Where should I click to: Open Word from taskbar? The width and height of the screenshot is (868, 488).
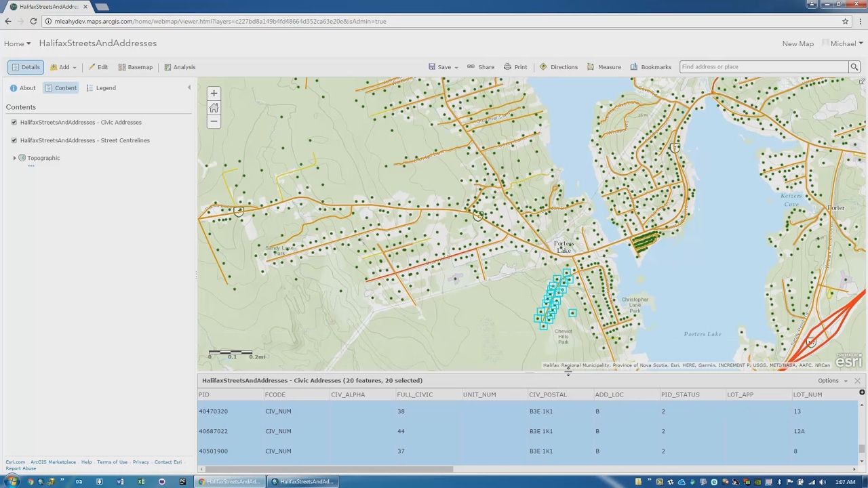(x=120, y=482)
